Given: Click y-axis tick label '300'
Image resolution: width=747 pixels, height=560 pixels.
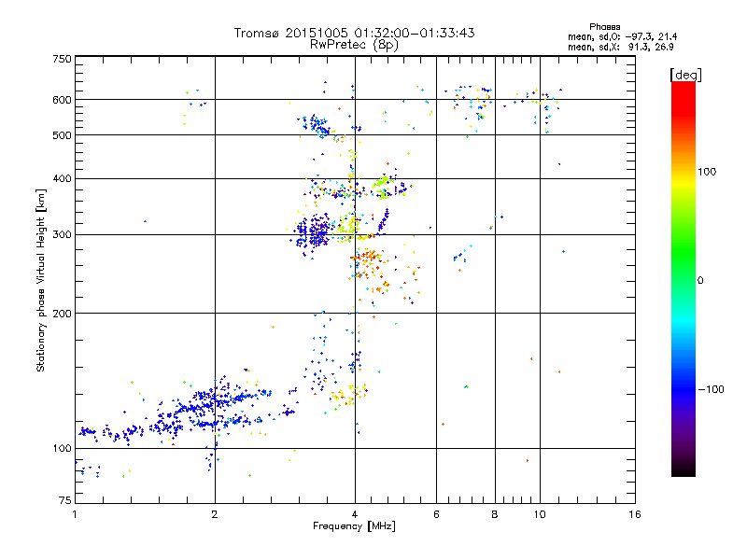Looking at the screenshot, I should [x=63, y=235].
